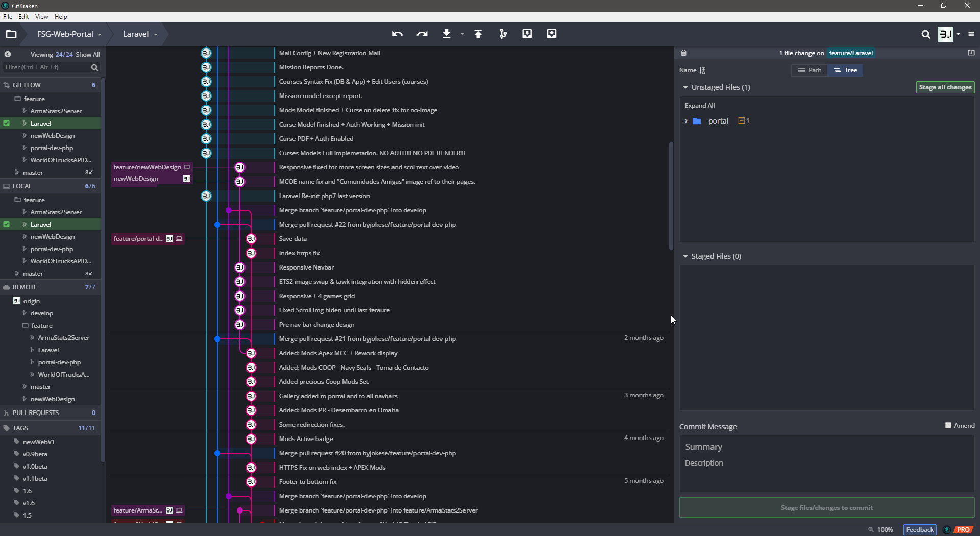980x536 pixels.
Task: Toggle Laravel checkbox under GIT FLOW
Action: [x=6, y=123]
